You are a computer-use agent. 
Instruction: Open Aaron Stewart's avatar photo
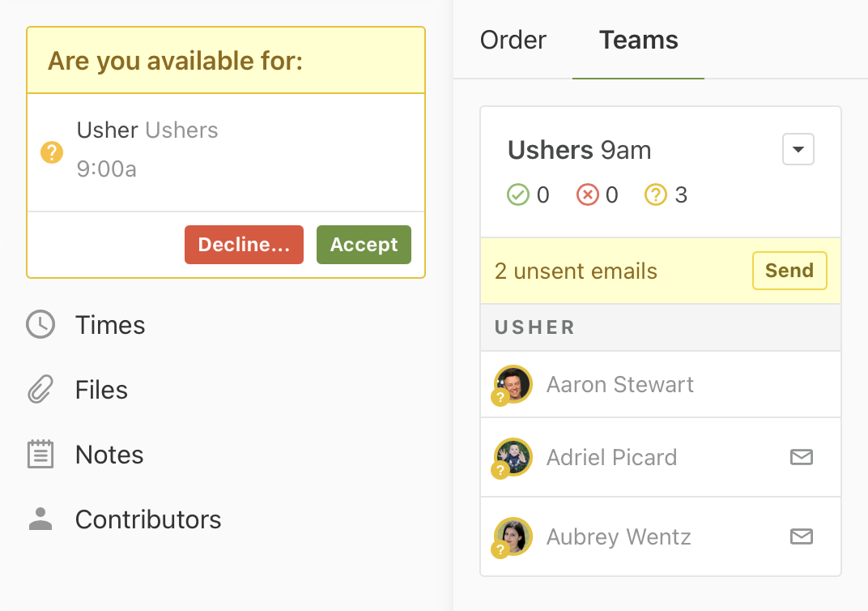[513, 384]
